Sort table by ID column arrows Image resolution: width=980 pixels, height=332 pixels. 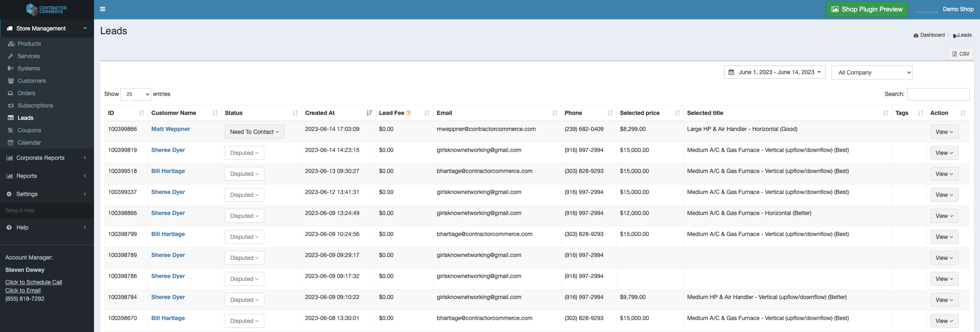141,113
